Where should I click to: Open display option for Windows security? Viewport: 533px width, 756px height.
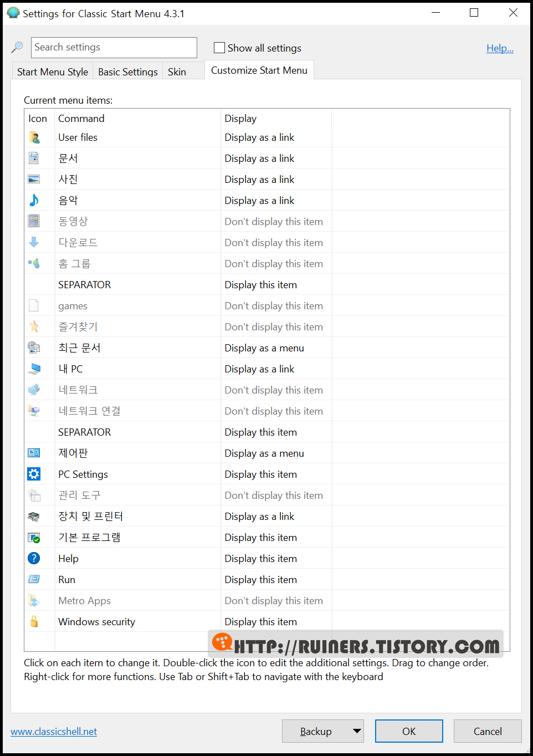pos(261,622)
